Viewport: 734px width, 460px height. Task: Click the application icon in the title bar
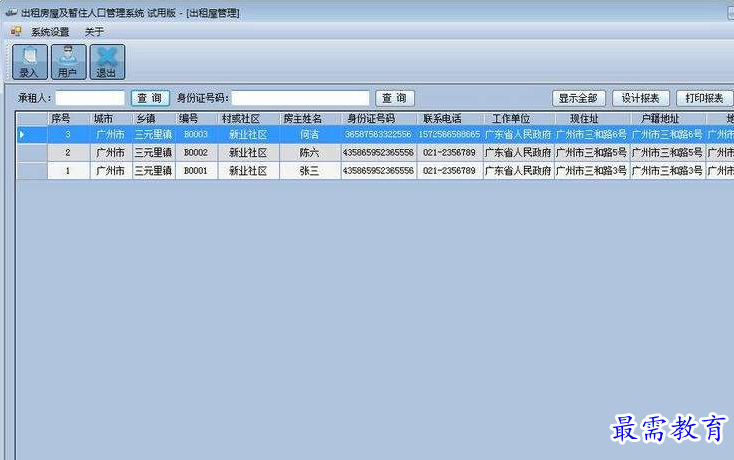point(9,11)
